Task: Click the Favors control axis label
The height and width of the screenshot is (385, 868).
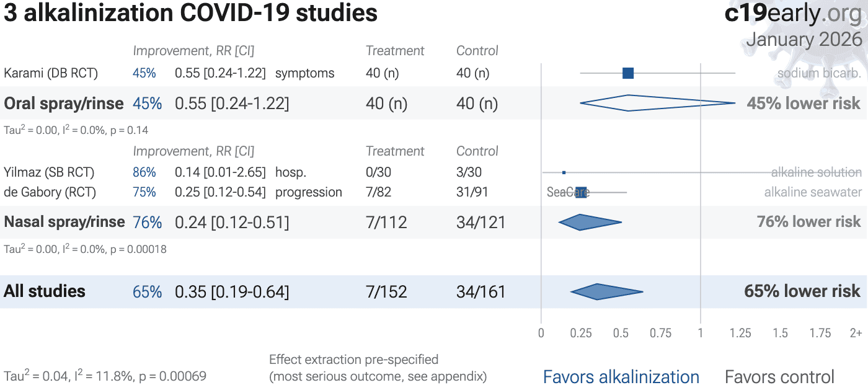Action: pos(779,376)
